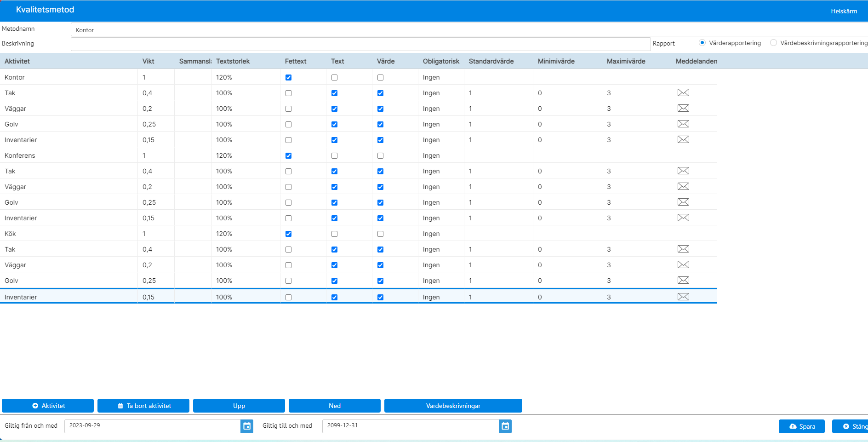Open Obligatorisk value Ingen for Kontor row
The height and width of the screenshot is (442, 868).
(431, 77)
